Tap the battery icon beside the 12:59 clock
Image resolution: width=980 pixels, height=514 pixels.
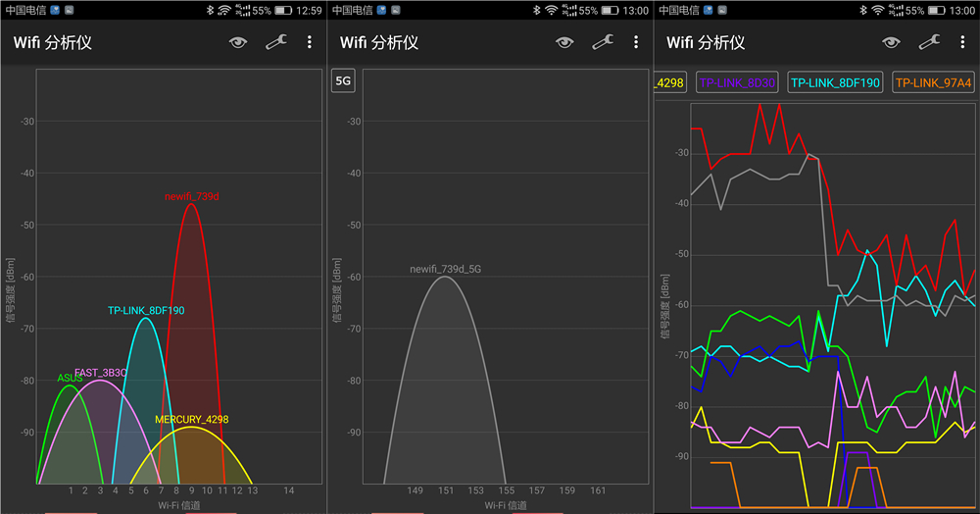(x=283, y=11)
